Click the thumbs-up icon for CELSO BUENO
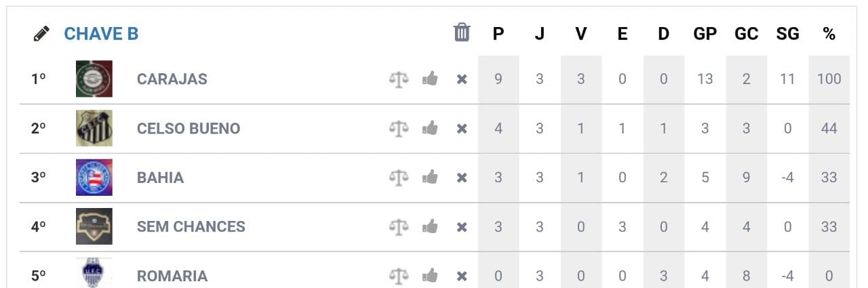This screenshot has height=288, width=868. [430, 128]
